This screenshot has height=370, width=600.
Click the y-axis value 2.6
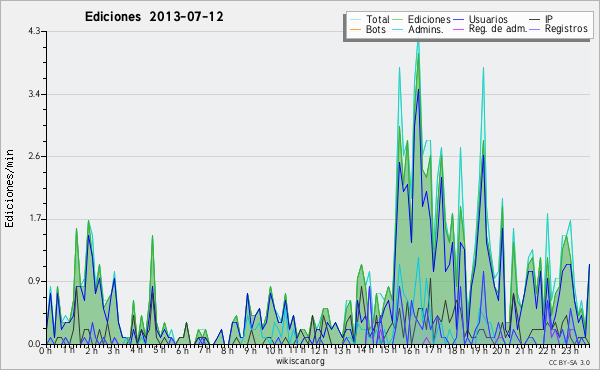pos(34,156)
